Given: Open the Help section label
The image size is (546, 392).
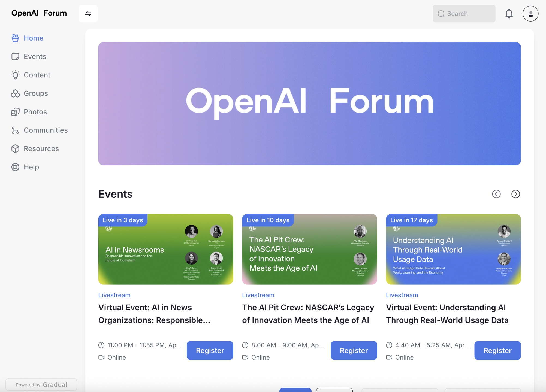Looking at the screenshot, I should (31, 167).
